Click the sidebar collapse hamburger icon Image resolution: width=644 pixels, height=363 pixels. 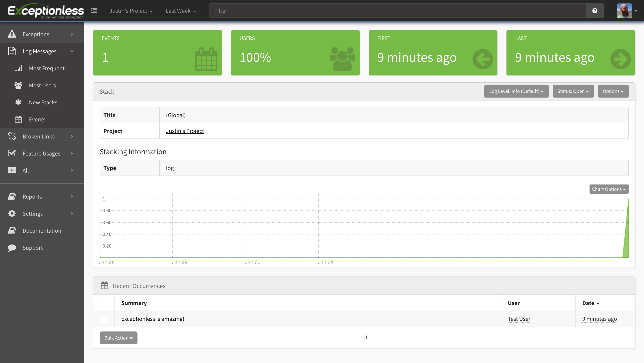[93, 10]
